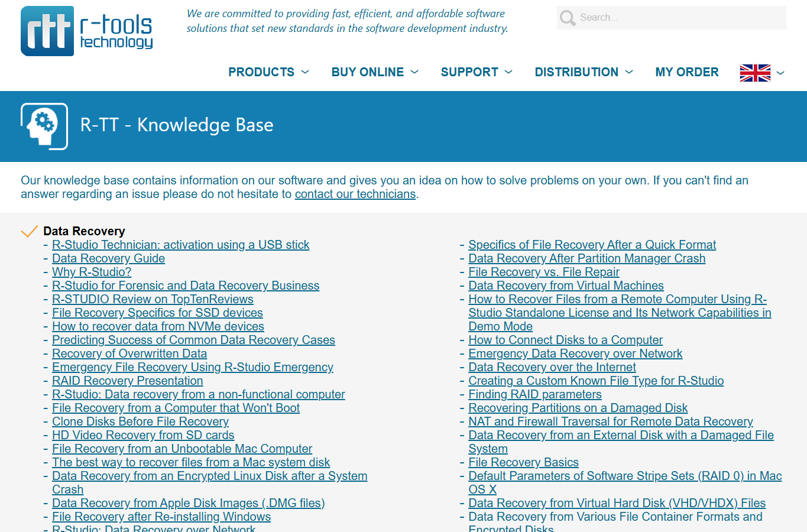Open File Recovery Basics link
This screenshot has height=532, width=807.
tap(523, 462)
